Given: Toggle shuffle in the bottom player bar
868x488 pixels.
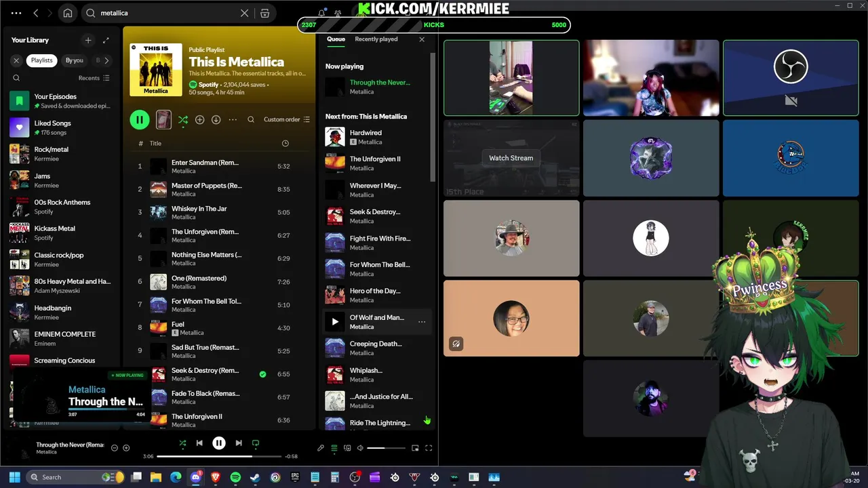Looking at the screenshot, I should click(182, 443).
